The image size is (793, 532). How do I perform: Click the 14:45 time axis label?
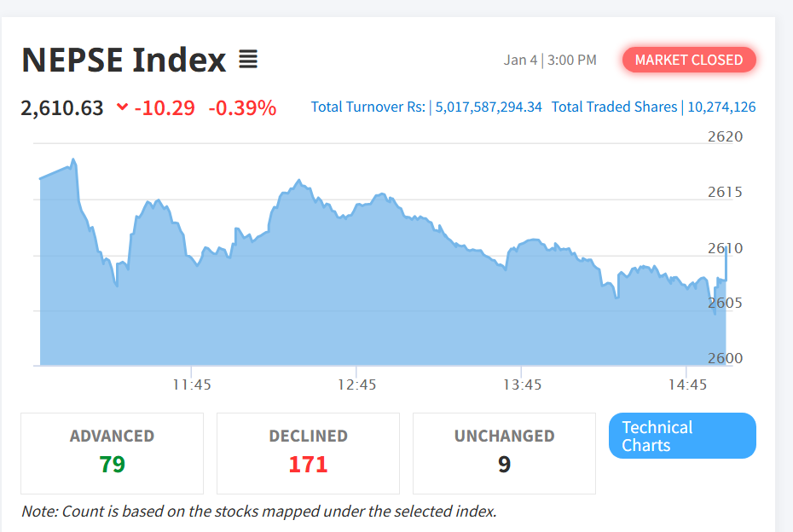[x=688, y=385]
